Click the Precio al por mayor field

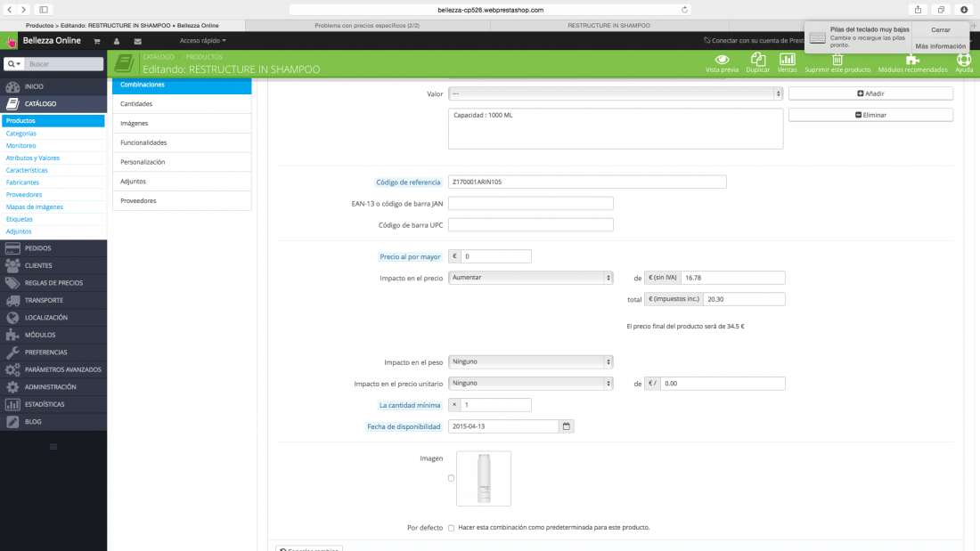[495, 256]
